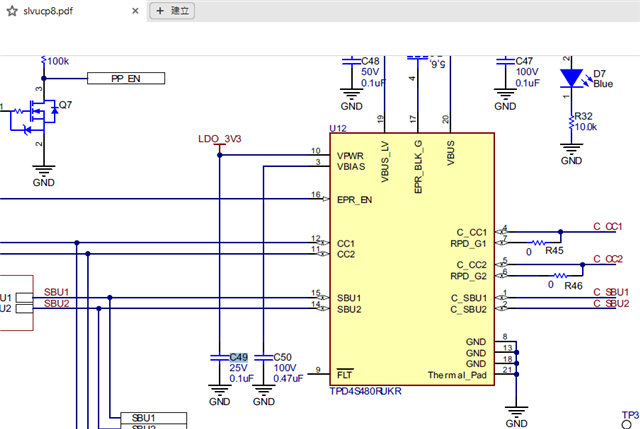Click the VPWR pin label
The width and height of the screenshot is (640, 429).
click(x=350, y=156)
